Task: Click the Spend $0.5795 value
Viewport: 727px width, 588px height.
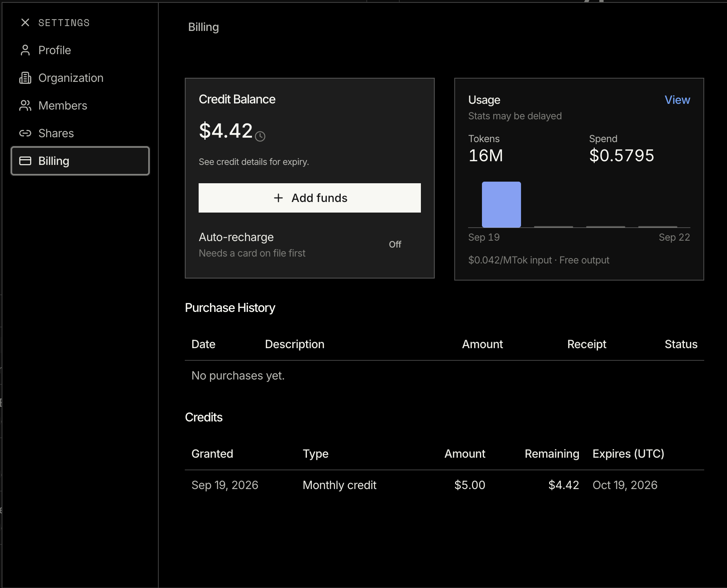Action: coord(622,156)
